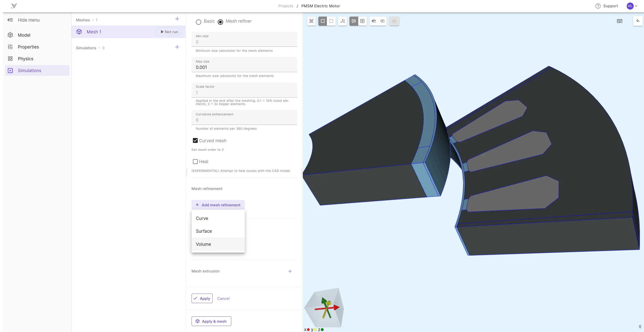
Task: Click the red x axis dot
Action: pos(308,329)
